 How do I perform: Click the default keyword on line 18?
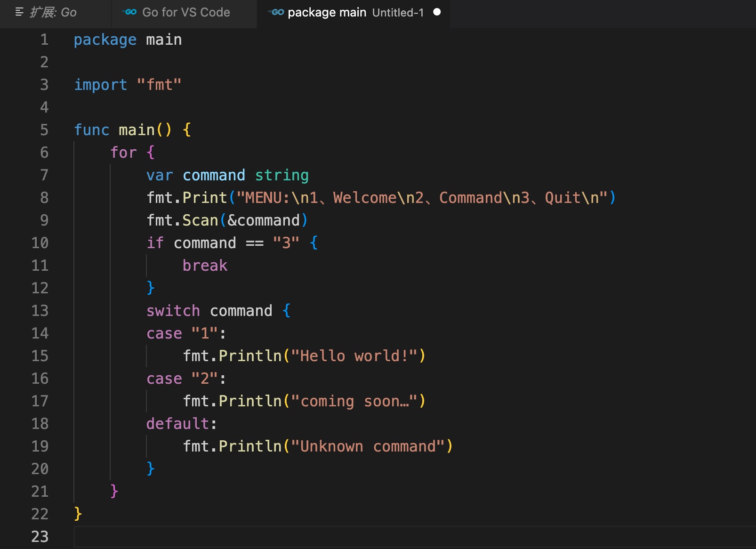point(177,424)
